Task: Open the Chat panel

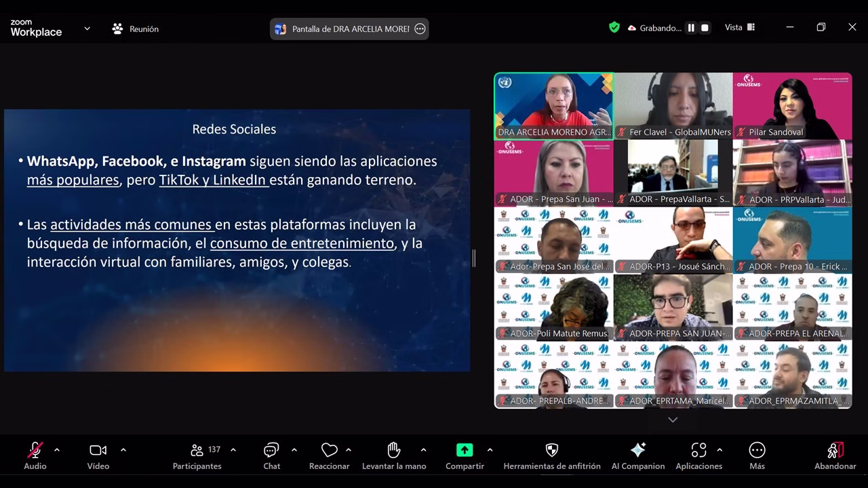Action: pyautogui.click(x=271, y=451)
